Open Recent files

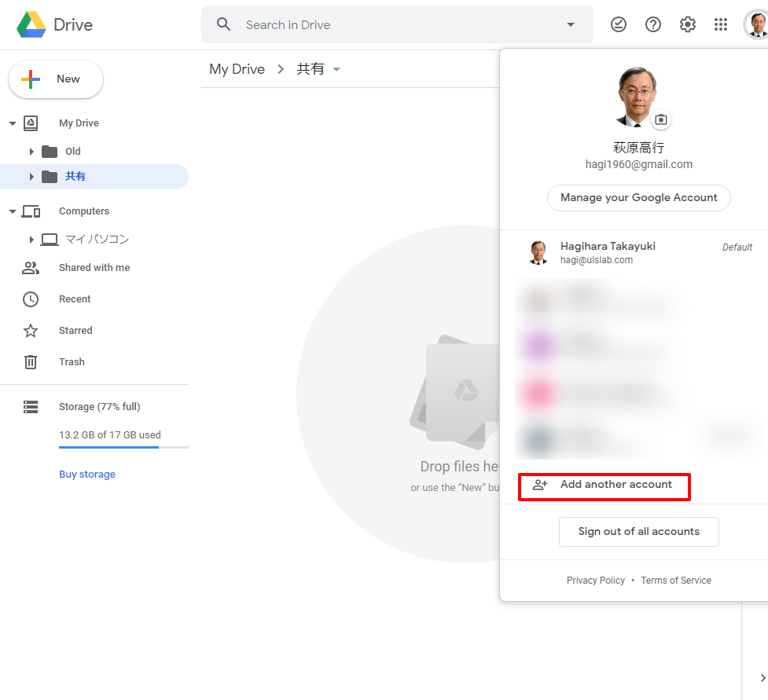[x=75, y=299]
